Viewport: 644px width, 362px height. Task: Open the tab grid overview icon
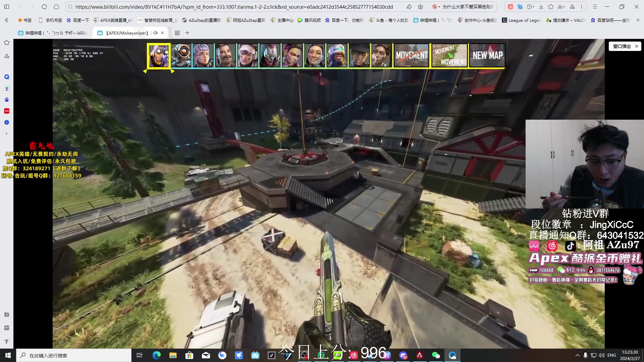[x=177, y=33]
